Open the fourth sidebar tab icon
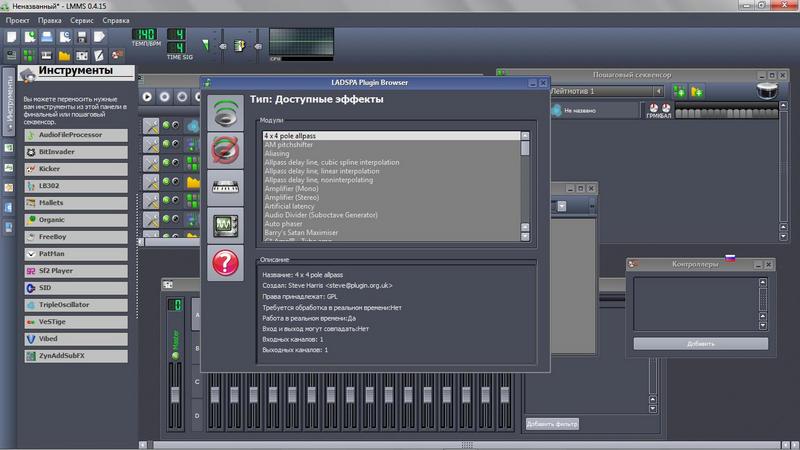The width and height of the screenshot is (800, 450). [9, 188]
